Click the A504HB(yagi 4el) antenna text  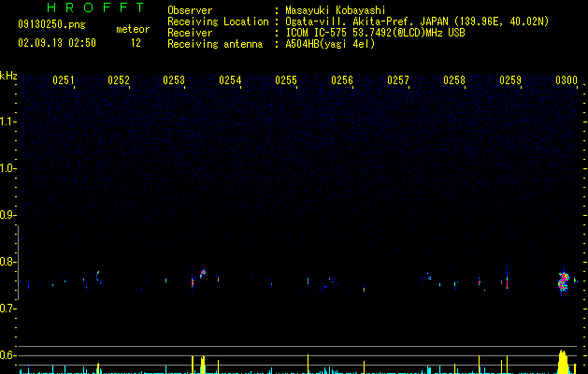point(330,44)
